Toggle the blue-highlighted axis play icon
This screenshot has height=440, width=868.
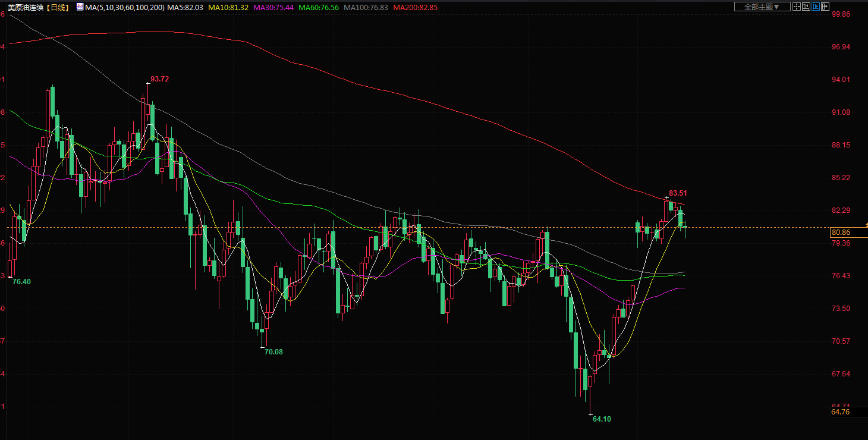pos(816,7)
